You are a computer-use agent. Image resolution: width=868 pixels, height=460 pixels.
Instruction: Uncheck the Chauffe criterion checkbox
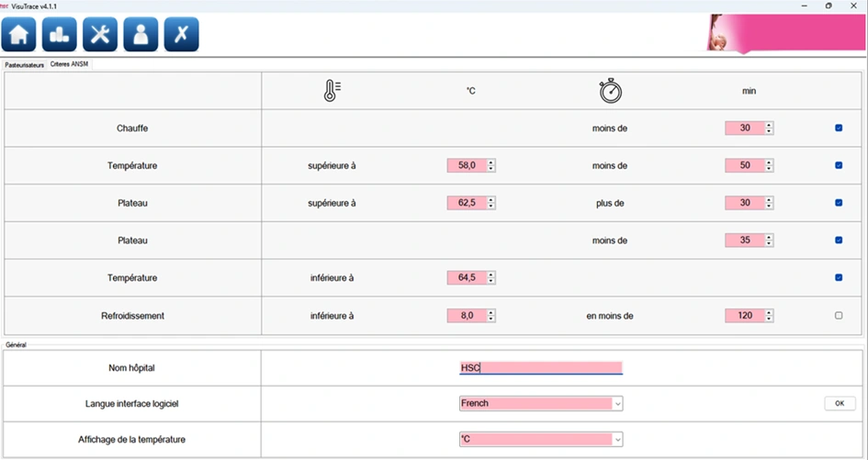tap(839, 128)
